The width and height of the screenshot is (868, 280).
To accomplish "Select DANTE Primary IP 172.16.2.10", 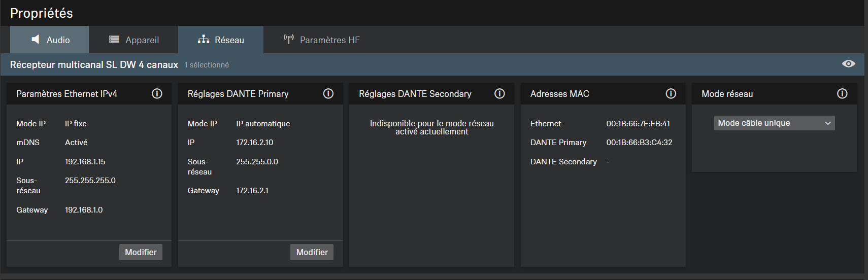I will pyautogui.click(x=255, y=143).
